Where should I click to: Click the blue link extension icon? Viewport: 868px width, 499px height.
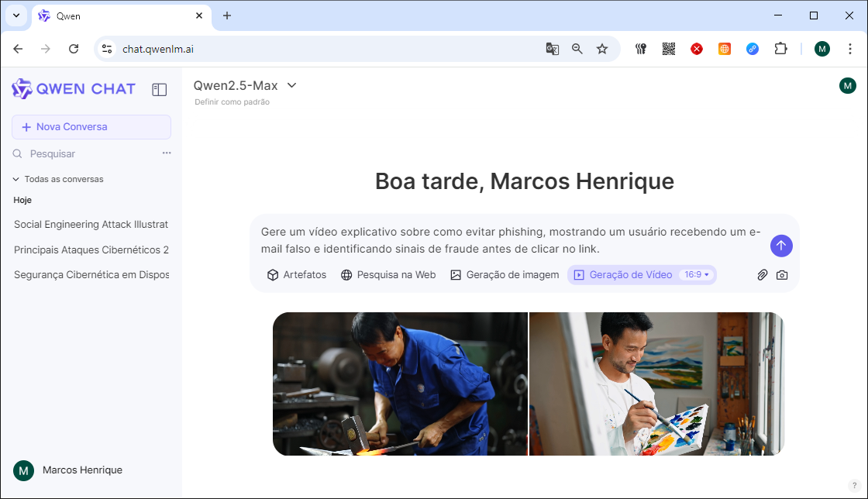[x=753, y=49]
